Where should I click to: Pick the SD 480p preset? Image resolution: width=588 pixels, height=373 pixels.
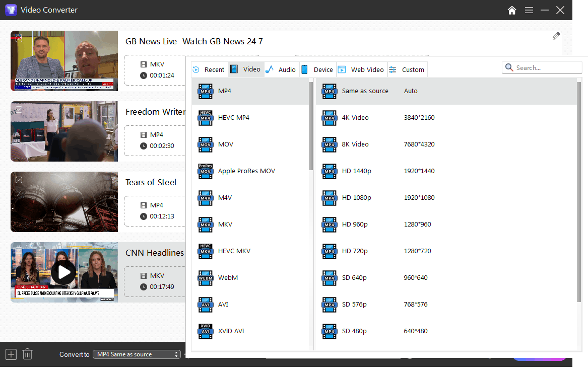(446, 331)
